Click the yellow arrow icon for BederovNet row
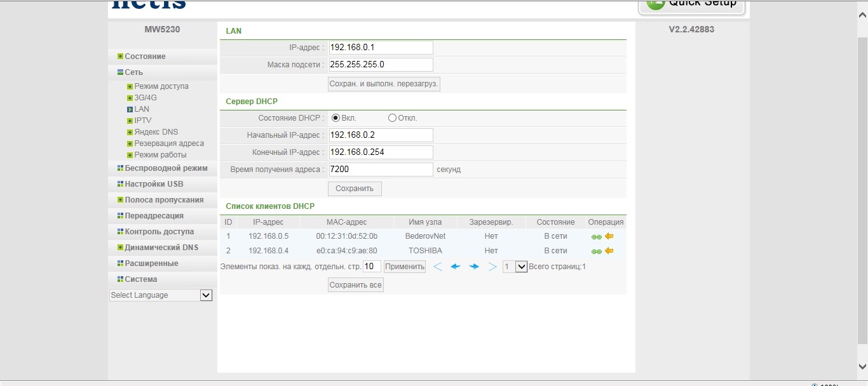Image resolution: width=868 pixels, height=386 pixels. [x=609, y=236]
